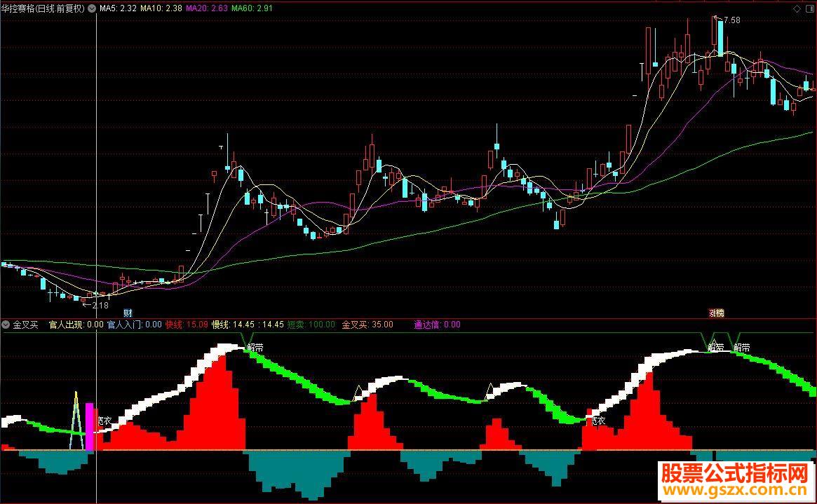Image resolution: width=817 pixels, height=504 pixels.
Task: Click the 金叉买: 35.00 readout
Action: click(367, 325)
